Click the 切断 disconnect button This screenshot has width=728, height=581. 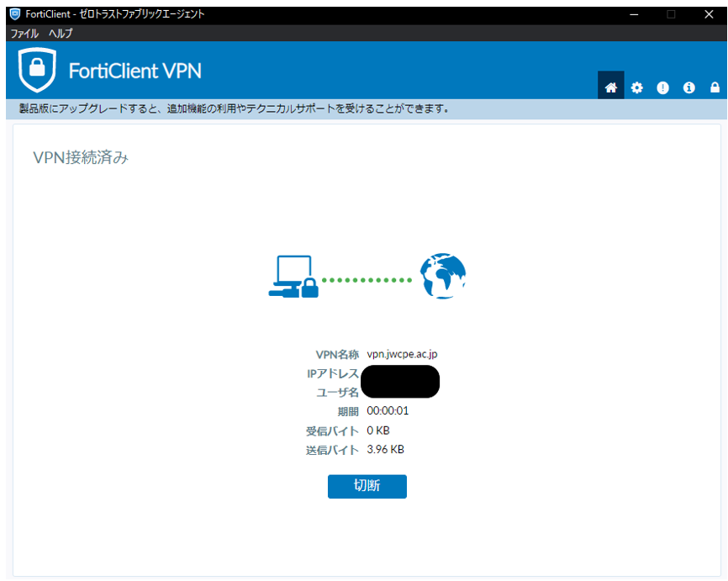point(367,486)
